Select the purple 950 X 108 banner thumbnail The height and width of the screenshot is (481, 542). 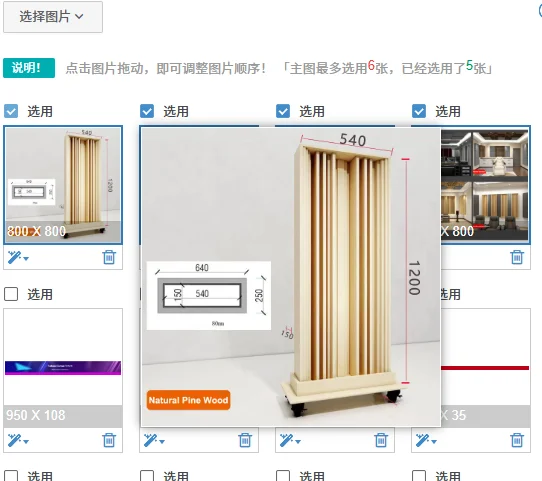click(x=63, y=368)
